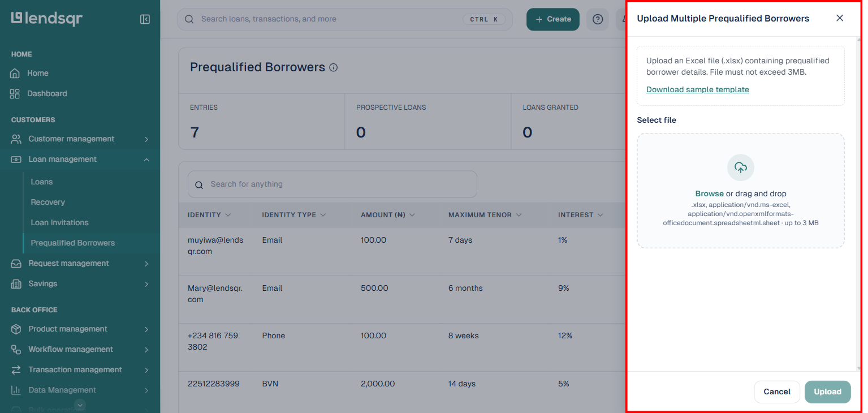
Task: Click the Request management inbox icon
Action: pyautogui.click(x=16, y=263)
